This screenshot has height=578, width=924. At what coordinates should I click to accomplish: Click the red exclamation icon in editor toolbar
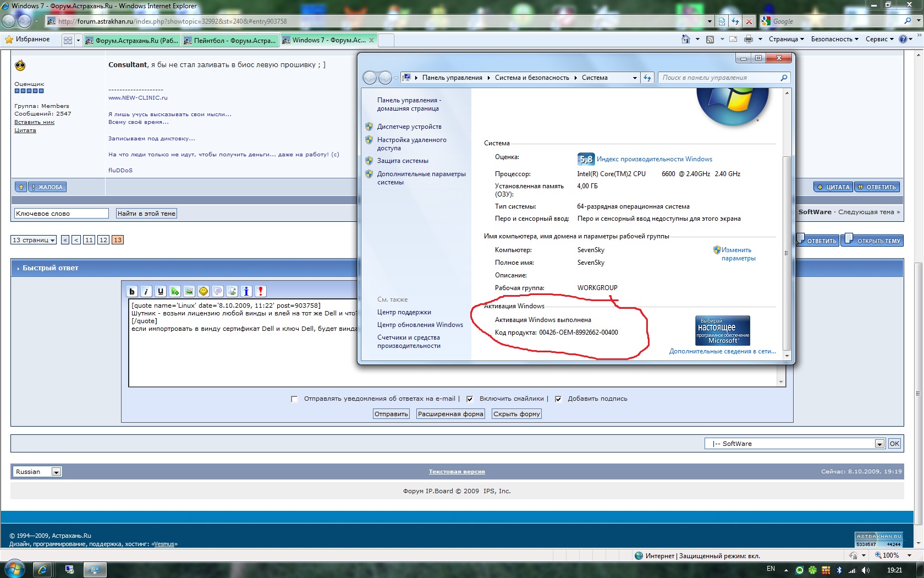point(261,291)
